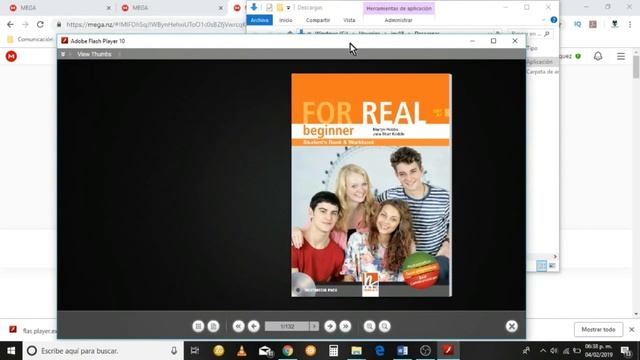Reload the page in Chrome
Image resolution: width=640 pixels, height=360 pixels.
[40, 24]
